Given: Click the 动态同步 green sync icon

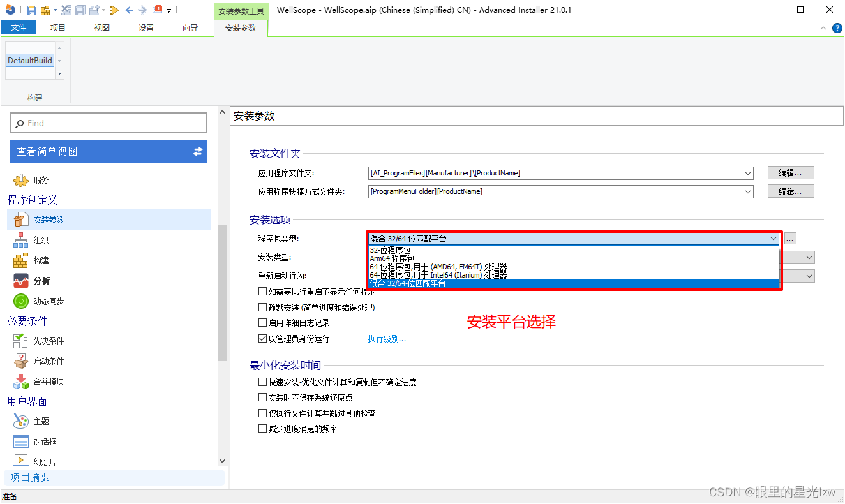Looking at the screenshot, I should pyautogui.click(x=21, y=301).
